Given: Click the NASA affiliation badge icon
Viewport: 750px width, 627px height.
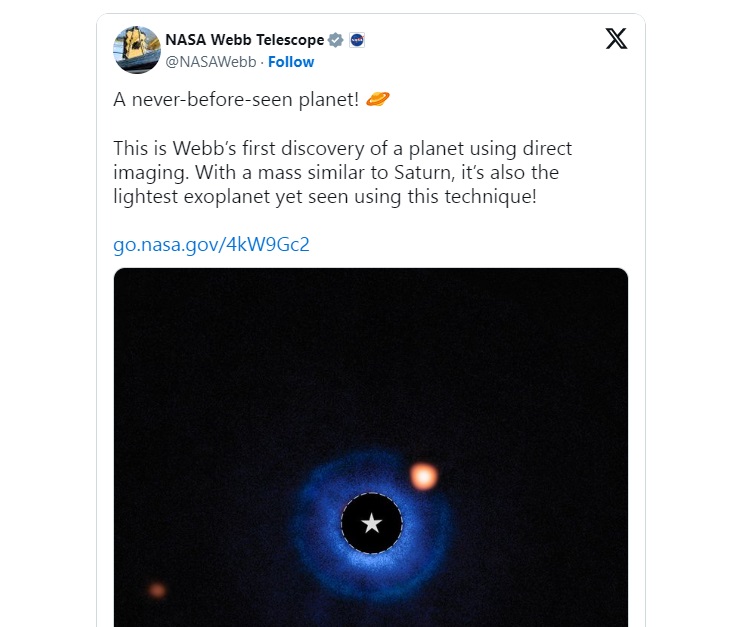Looking at the screenshot, I should pos(357,40).
